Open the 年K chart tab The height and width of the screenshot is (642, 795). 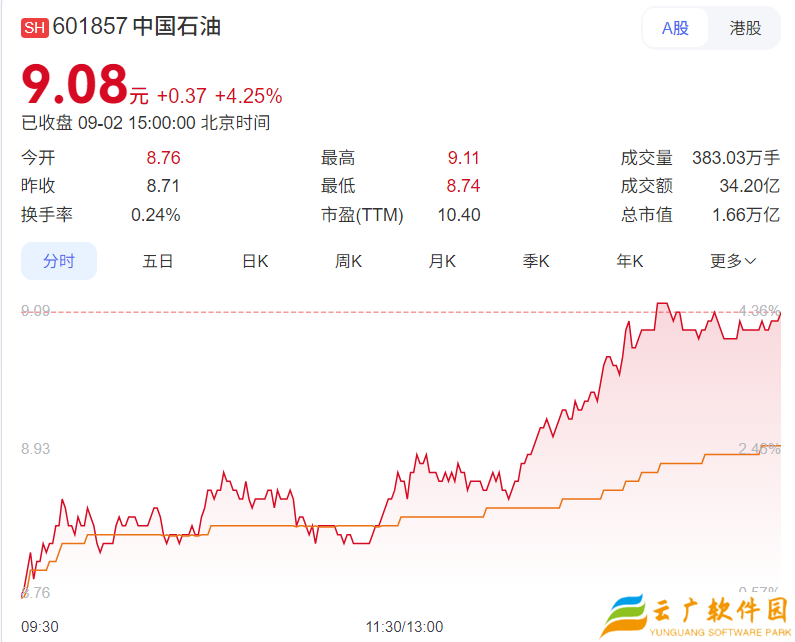click(x=630, y=261)
